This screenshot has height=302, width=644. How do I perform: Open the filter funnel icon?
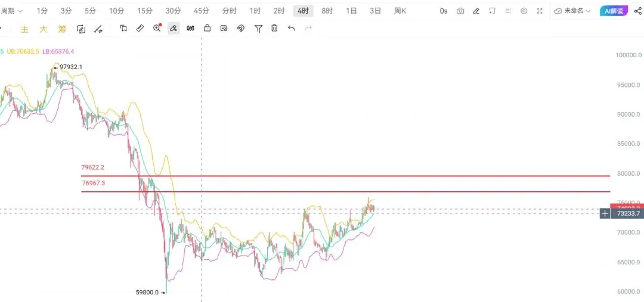click(258, 29)
